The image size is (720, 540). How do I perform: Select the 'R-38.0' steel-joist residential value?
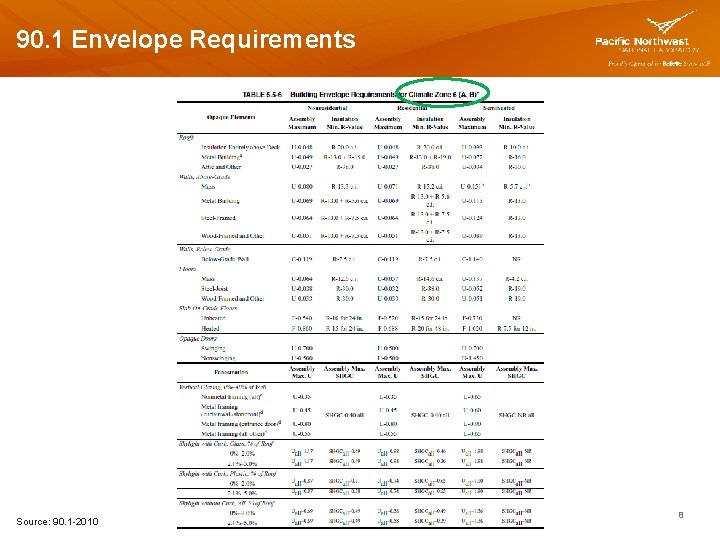(430, 289)
